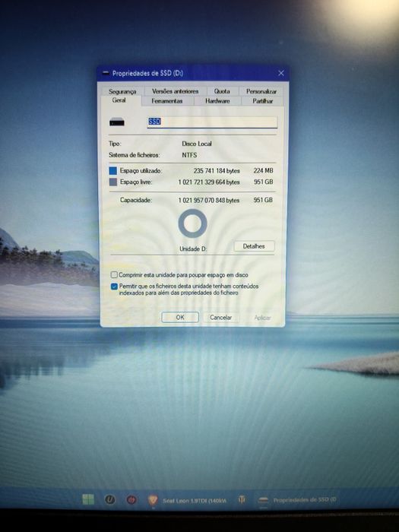Viewport: 399px width, 532px height.
Task: Click the drive icon in the dialog title bar
Action: (x=106, y=73)
